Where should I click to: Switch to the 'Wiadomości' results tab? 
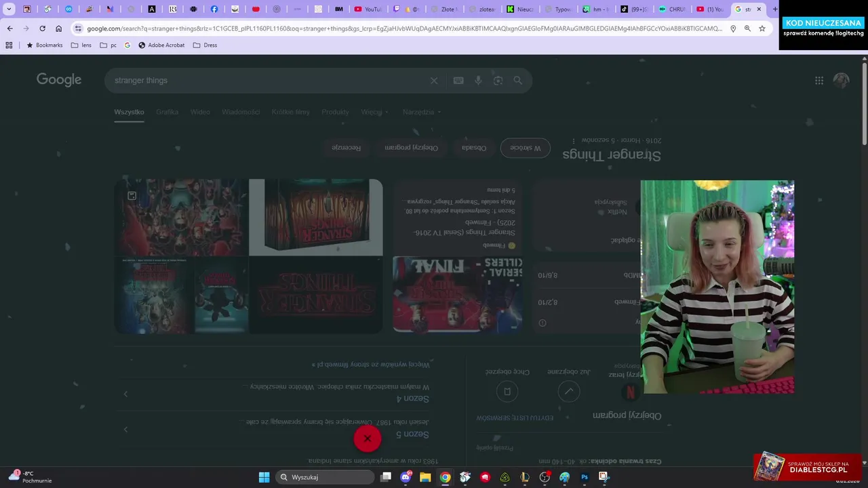point(241,112)
